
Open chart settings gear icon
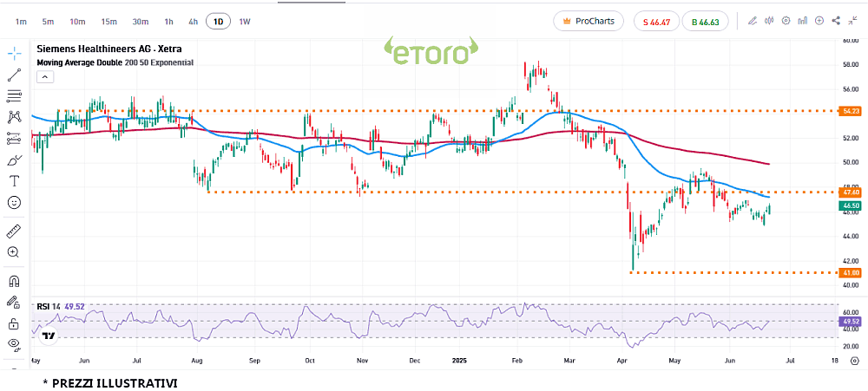[x=786, y=20]
